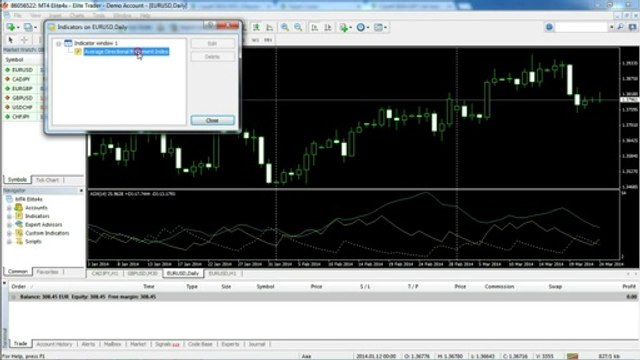Click the Profiles toolbar icon
Viewport: 640px width, 360px height.
[28, 27]
